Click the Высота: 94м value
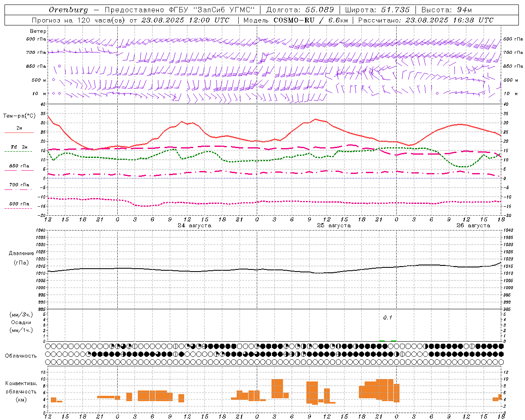The width and height of the screenshot is (525, 420). pos(447,10)
